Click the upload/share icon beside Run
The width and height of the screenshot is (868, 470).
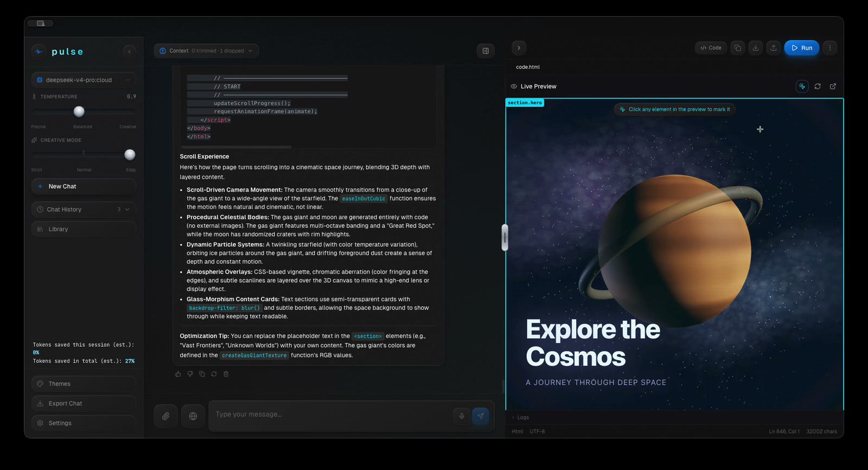click(774, 48)
